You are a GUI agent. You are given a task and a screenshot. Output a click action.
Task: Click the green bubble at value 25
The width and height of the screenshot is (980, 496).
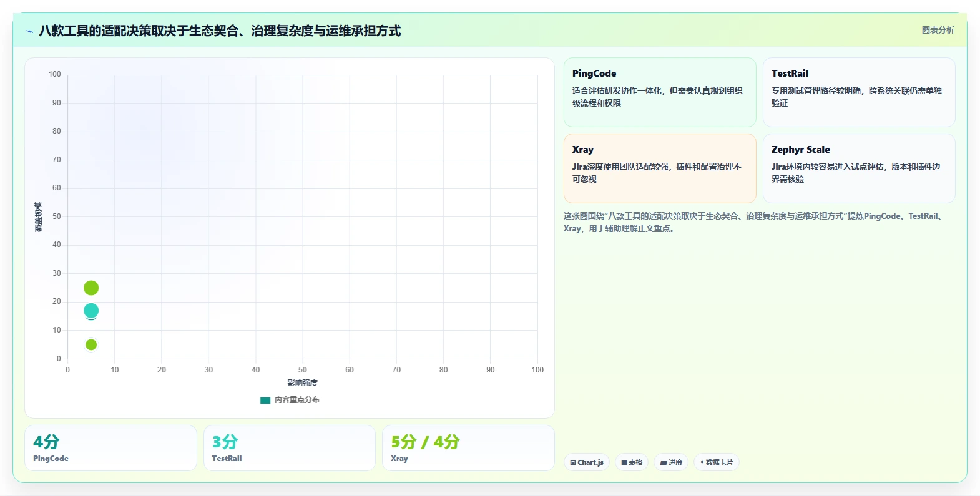pos(91,288)
